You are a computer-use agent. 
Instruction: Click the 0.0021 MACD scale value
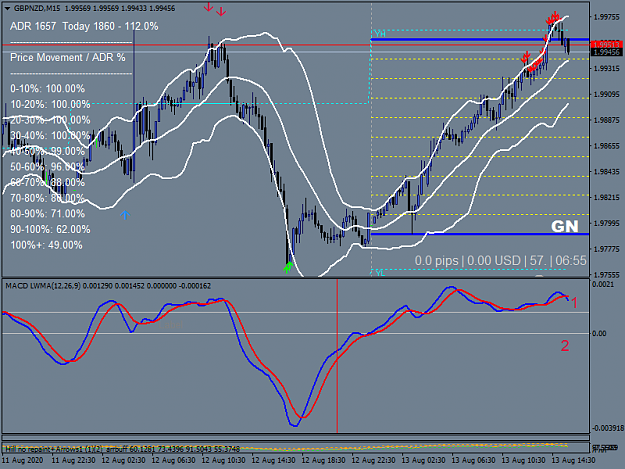click(603, 285)
